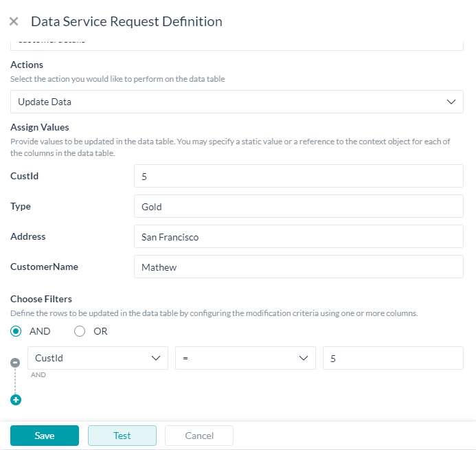This screenshot has height=450, width=476.
Task: Click the Assign Values heading
Action: point(40,127)
